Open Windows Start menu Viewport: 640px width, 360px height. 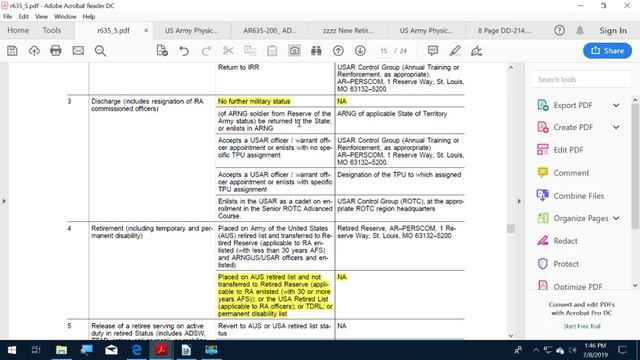11,350
